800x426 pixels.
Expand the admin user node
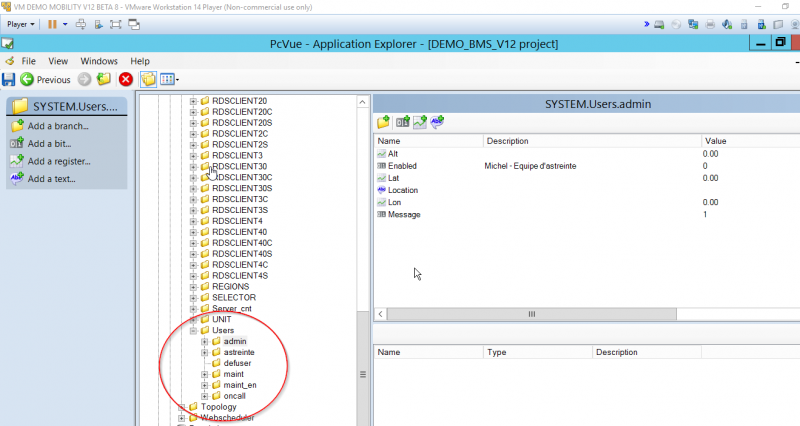click(x=205, y=341)
